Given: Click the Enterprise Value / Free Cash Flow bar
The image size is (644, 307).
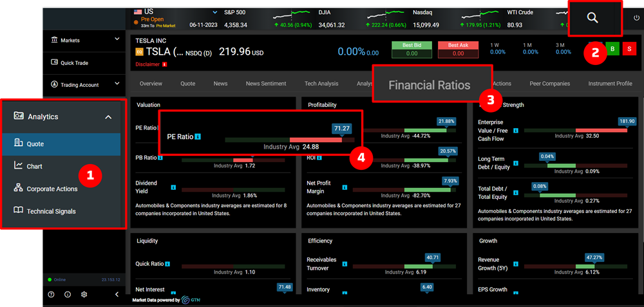Looking at the screenshot, I should pyautogui.click(x=575, y=131).
